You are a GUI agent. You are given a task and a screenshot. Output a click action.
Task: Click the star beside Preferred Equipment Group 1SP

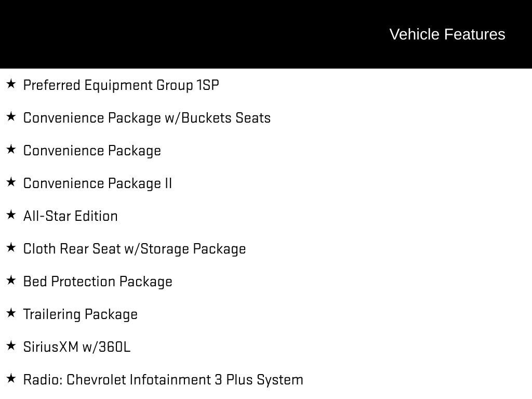11,84
